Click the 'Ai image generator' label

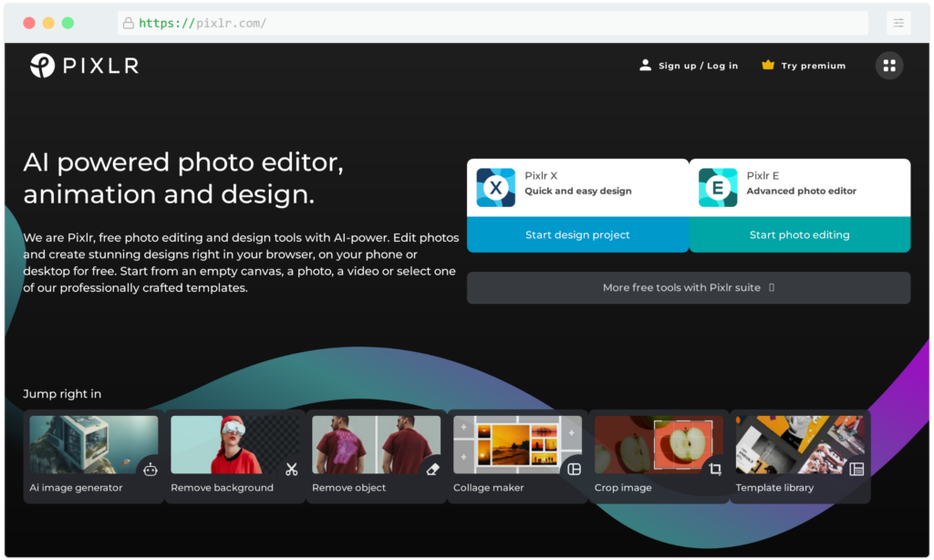point(76,487)
